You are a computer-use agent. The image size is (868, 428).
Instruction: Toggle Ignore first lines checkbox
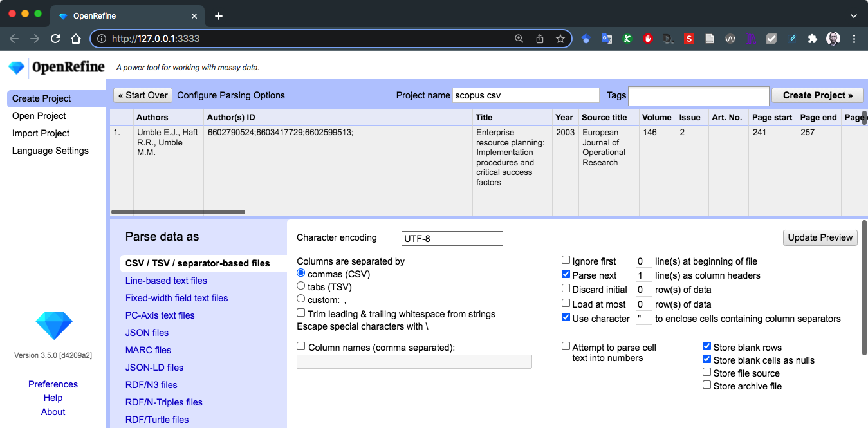(x=566, y=261)
